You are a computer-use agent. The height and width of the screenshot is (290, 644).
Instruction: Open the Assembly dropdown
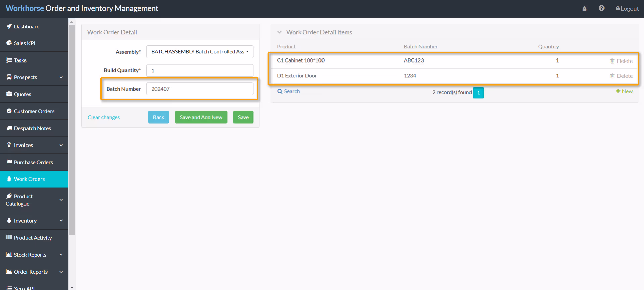pos(200,52)
